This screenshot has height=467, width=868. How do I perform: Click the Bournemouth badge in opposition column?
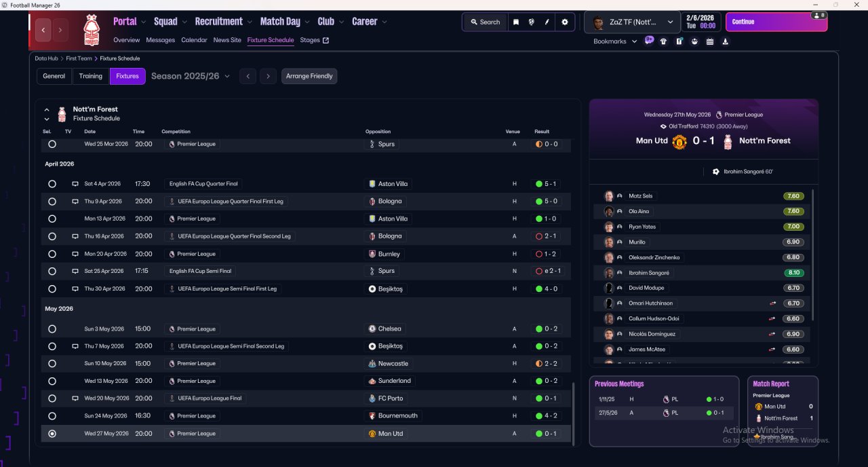coord(372,415)
